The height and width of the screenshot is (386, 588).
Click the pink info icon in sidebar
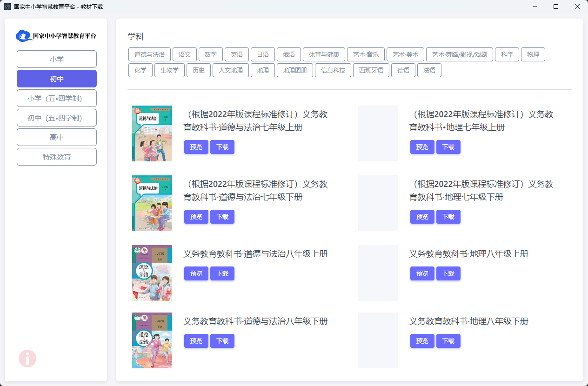(27, 359)
